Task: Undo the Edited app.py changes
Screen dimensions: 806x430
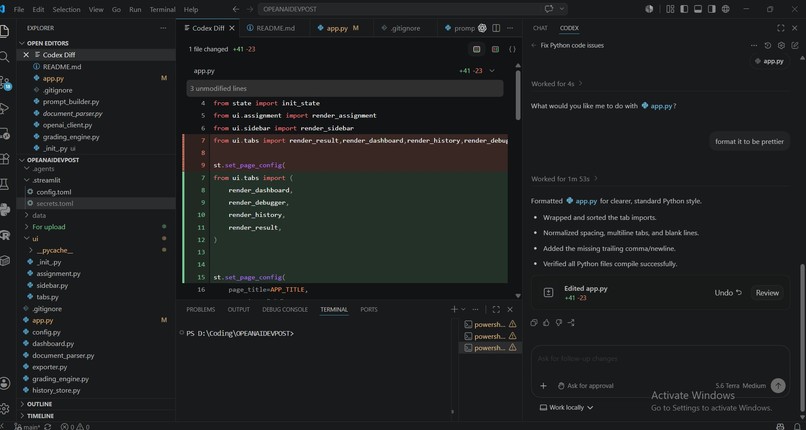Action: pos(728,293)
